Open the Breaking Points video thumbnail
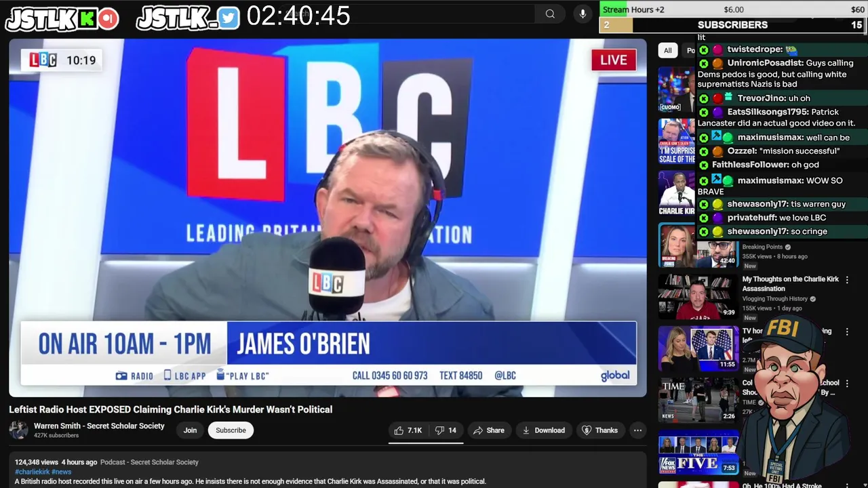 698,247
